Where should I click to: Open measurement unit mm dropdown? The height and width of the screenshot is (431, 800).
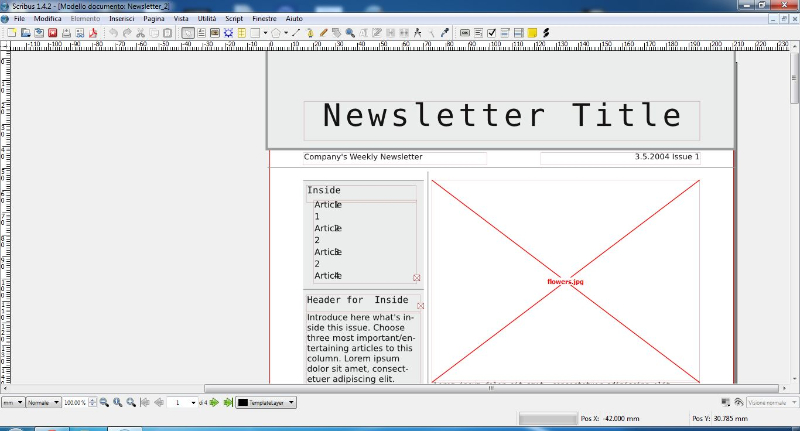pos(13,402)
